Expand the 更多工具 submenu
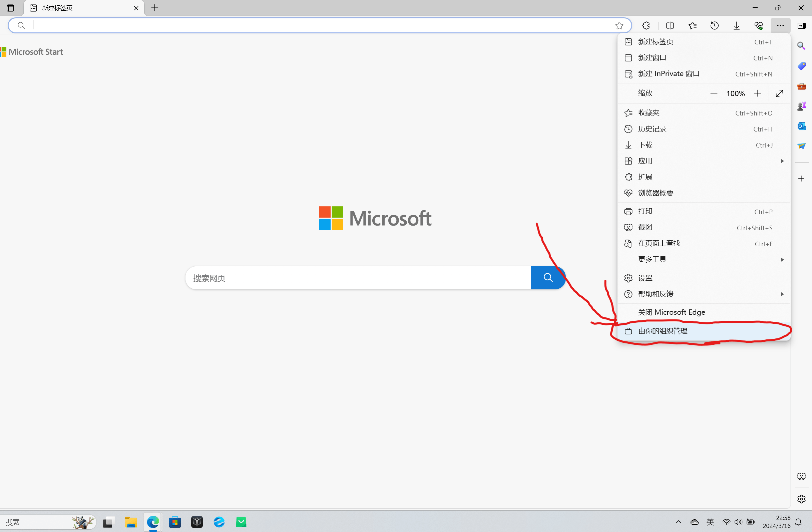The width and height of the screenshot is (812, 532). click(x=704, y=259)
